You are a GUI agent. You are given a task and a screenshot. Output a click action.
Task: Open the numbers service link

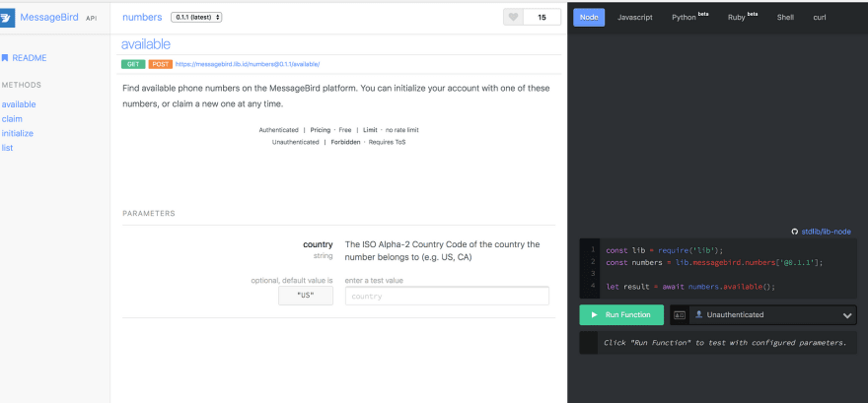[142, 17]
